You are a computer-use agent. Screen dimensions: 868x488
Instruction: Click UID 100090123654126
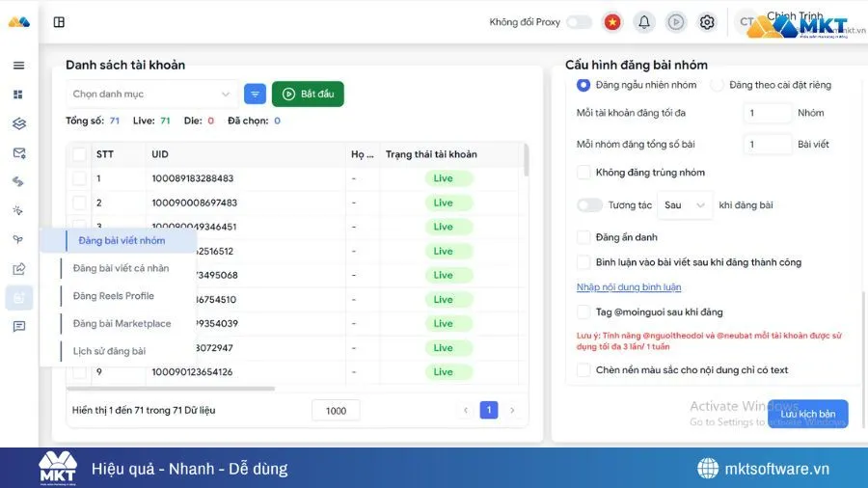pyautogui.click(x=192, y=372)
